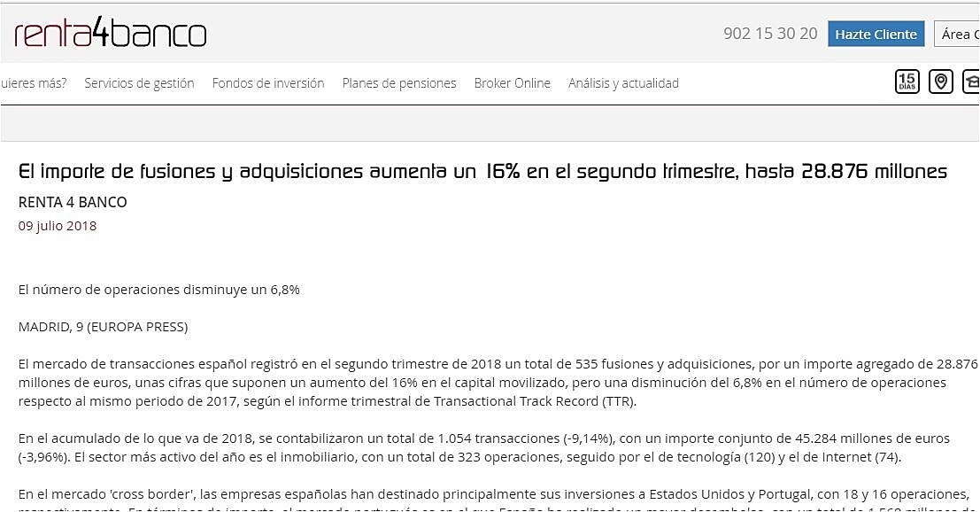The width and height of the screenshot is (980, 512).
Task: Click the renta4banco logo
Action: pos(110,33)
